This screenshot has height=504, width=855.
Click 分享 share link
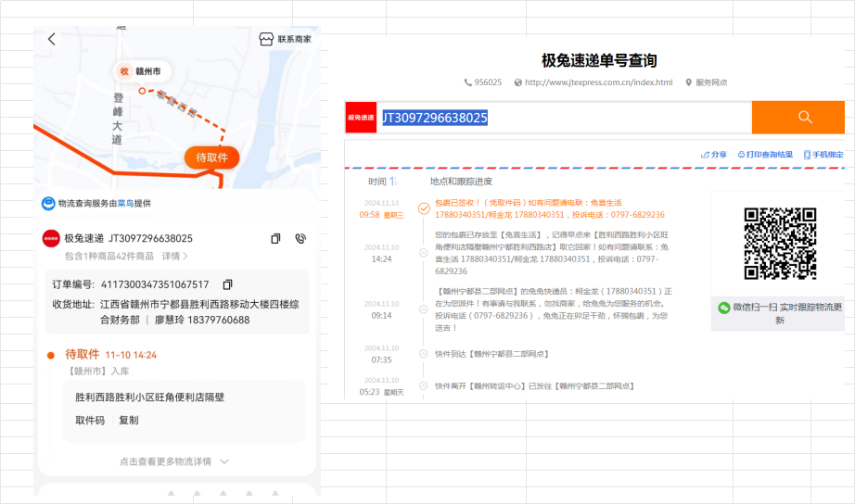point(714,155)
